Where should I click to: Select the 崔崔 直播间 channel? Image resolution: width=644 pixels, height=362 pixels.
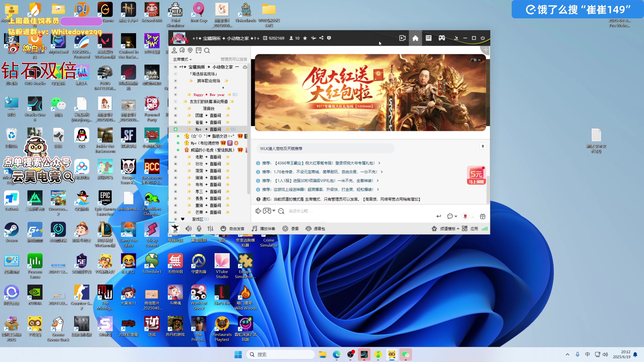208,122
